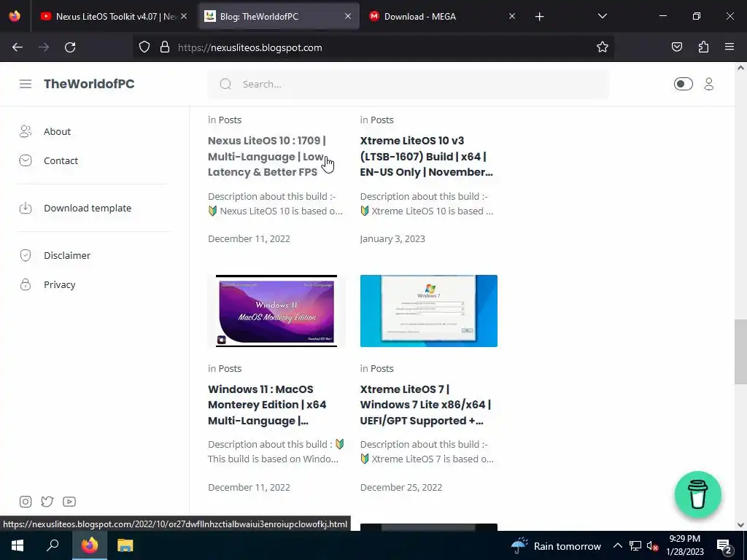Click TheWorldofPC site title
The width and height of the screenshot is (747, 560).
(x=89, y=84)
